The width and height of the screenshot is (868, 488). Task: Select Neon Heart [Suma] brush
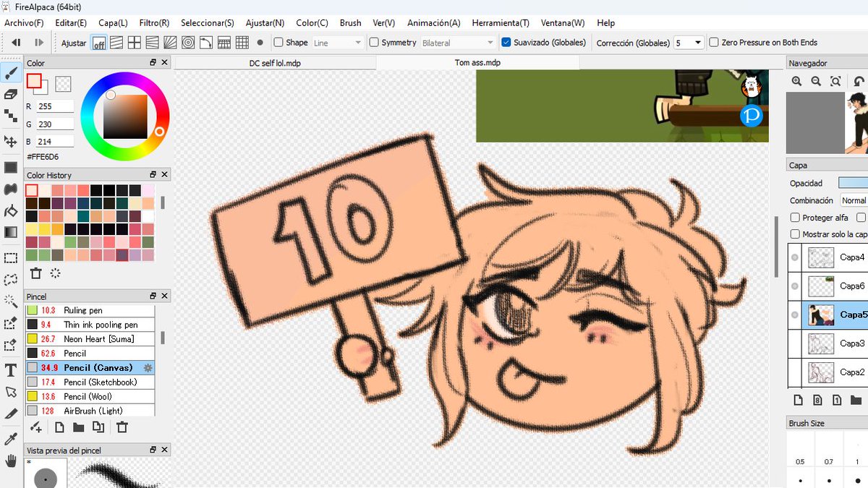point(90,339)
